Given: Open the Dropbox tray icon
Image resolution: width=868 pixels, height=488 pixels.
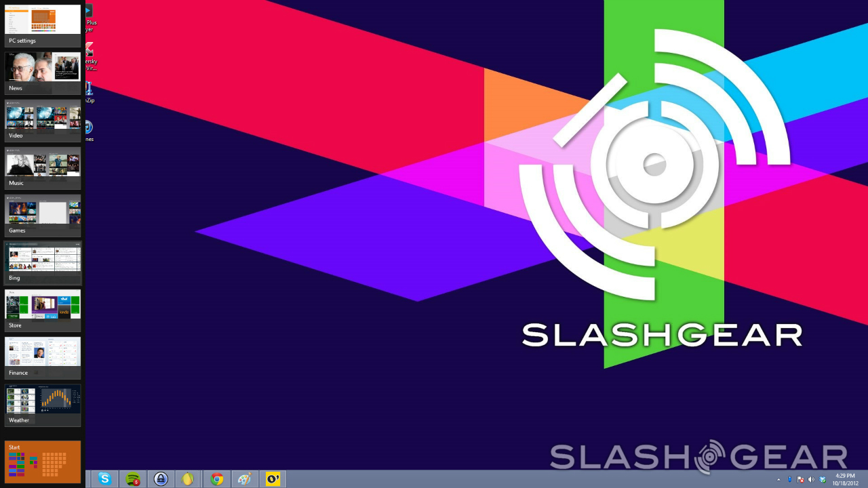Looking at the screenshot, I should tap(823, 480).
